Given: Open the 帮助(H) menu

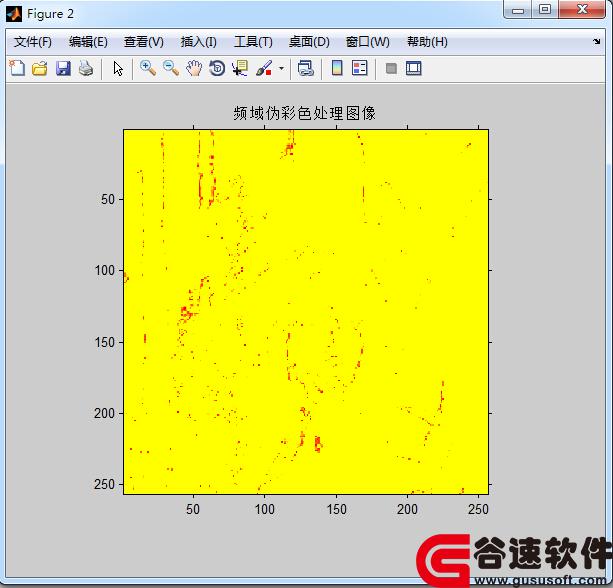Looking at the screenshot, I should pos(427,41).
